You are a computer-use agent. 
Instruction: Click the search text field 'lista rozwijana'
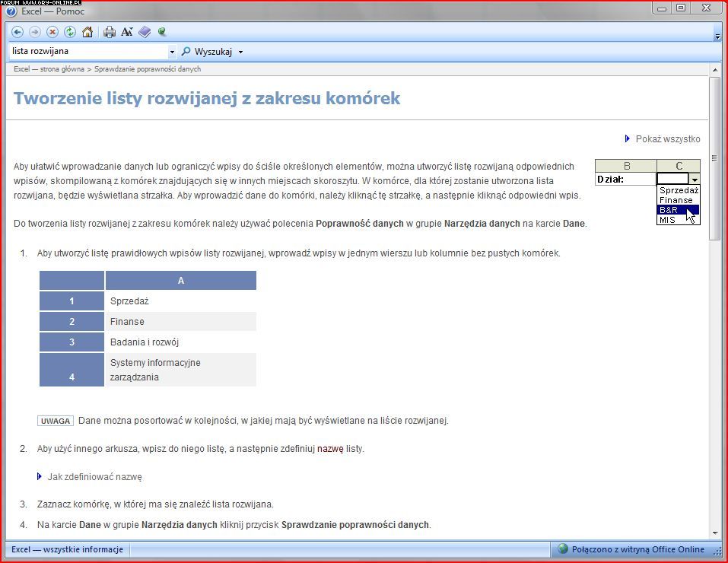pyautogui.click(x=88, y=51)
